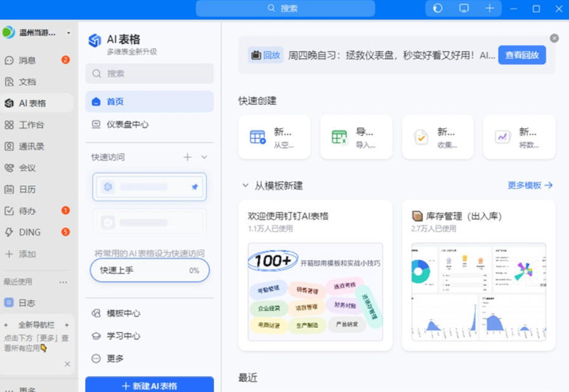Open 库存管理 (出入库) template thumbnail

pos(479,292)
